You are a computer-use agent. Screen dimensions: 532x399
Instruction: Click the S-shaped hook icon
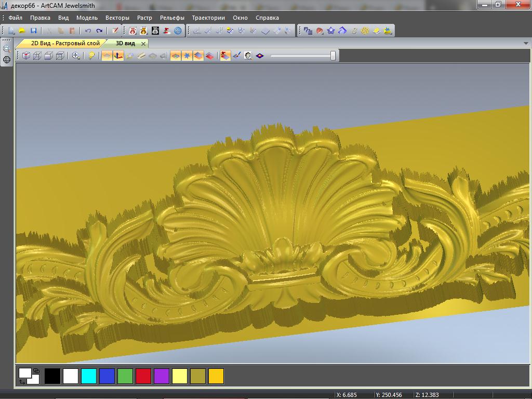[x=354, y=31]
